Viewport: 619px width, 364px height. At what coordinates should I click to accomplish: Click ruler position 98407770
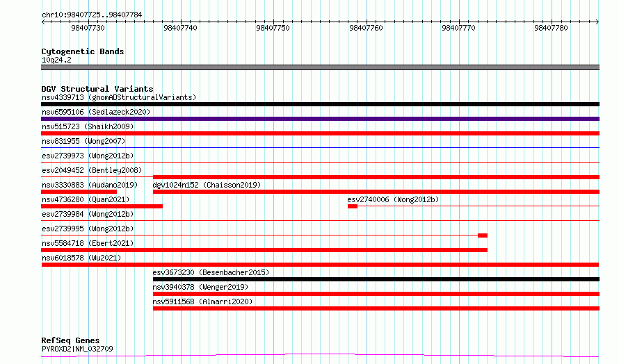coord(458,28)
